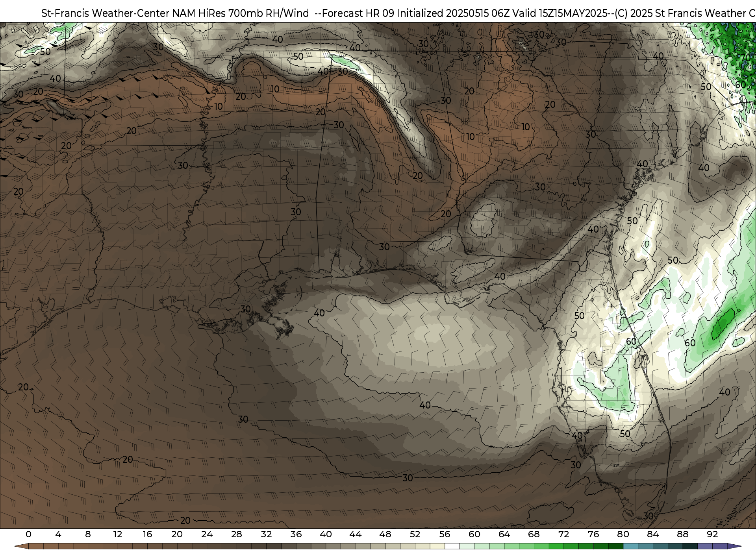Click the 24 label on the color scale

[x=207, y=534]
